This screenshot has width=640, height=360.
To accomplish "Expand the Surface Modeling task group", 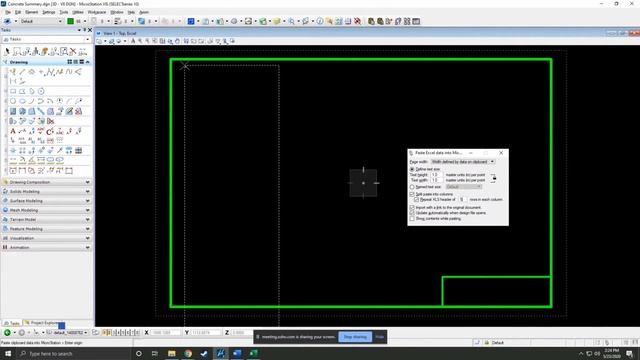I will tap(46, 201).
